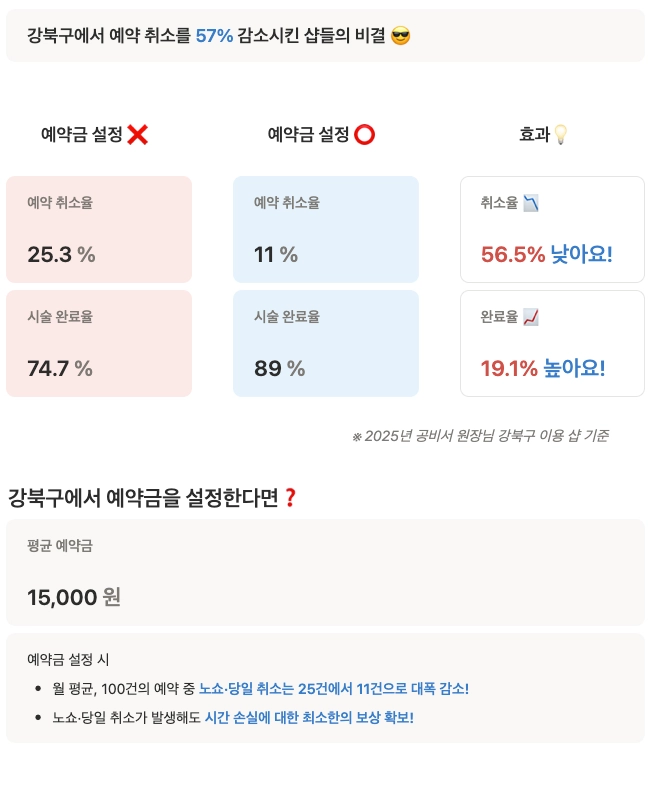This screenshot has width=650, height=798.
Task: Click the 56.5% 낮아요! effect card
Action: (x=552, y=229)
